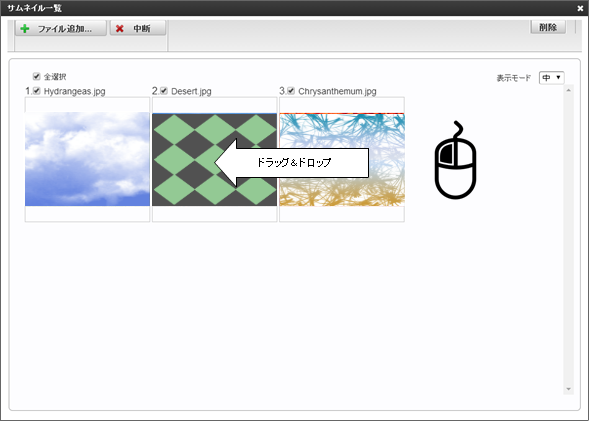Close the サムネイル一覧 dialog
The width and height of the screenshot is (589, 421).
(x=580, y=8)
